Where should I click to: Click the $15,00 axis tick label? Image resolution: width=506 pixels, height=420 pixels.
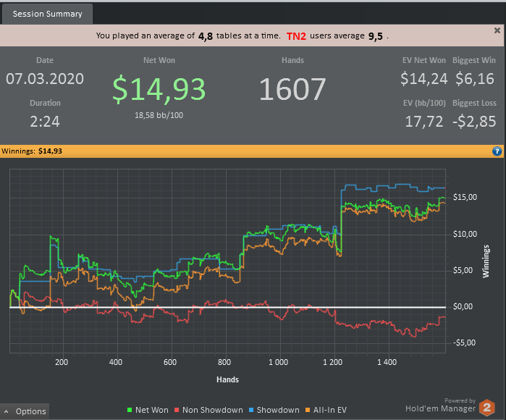[x=465, y=197]
